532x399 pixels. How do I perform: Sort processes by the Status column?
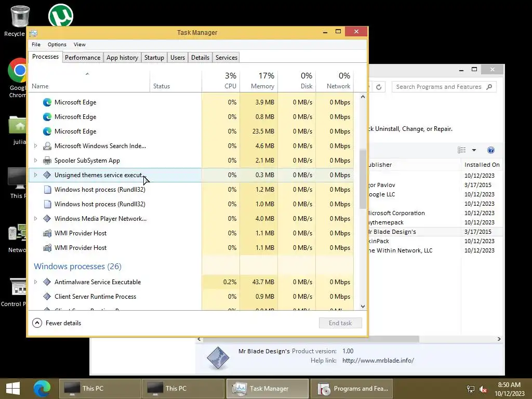click(176, 82)
